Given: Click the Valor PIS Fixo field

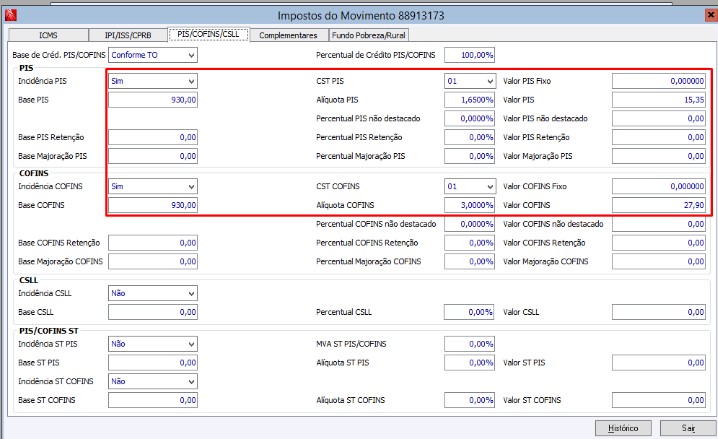Looking at the screenshot, I should (x=659, y=81).
